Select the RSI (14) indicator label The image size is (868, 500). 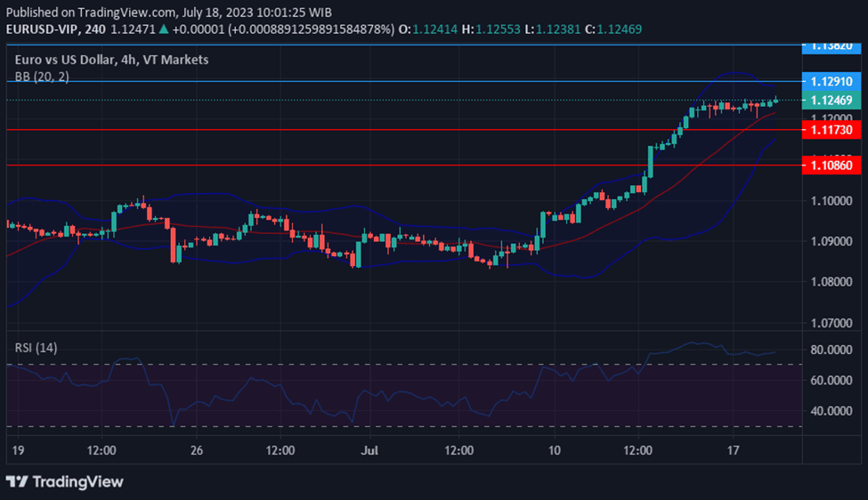[37, 347]
